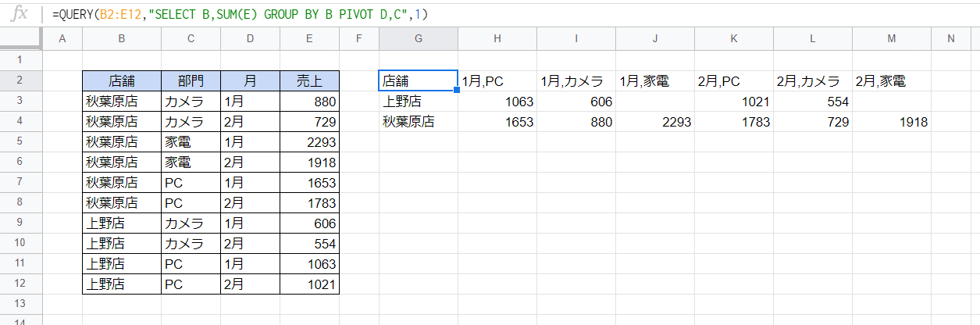The height and width of the screenshot is (325, 980).
Task: Click the cell with value 1918 in column E
Action: pos(310,162)
